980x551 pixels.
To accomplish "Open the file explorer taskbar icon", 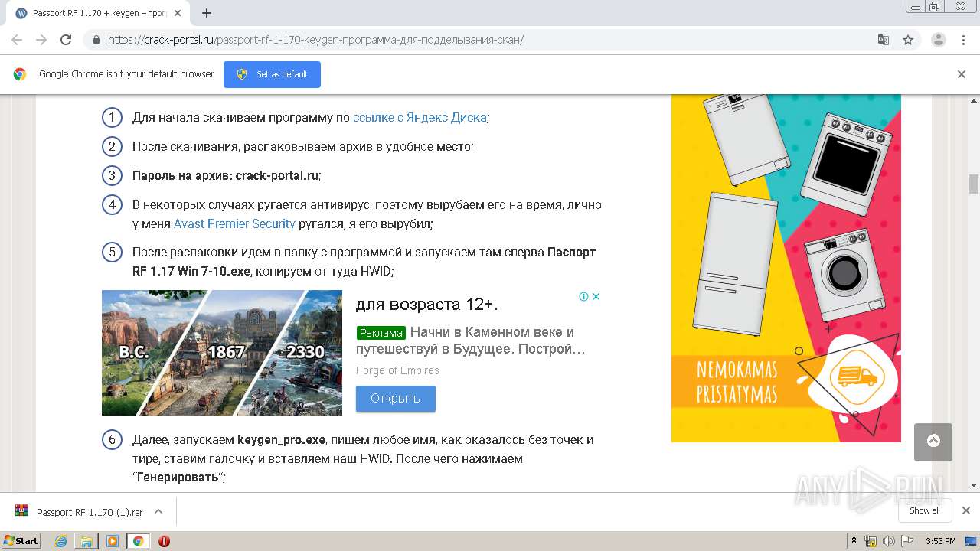I will 87,541.
